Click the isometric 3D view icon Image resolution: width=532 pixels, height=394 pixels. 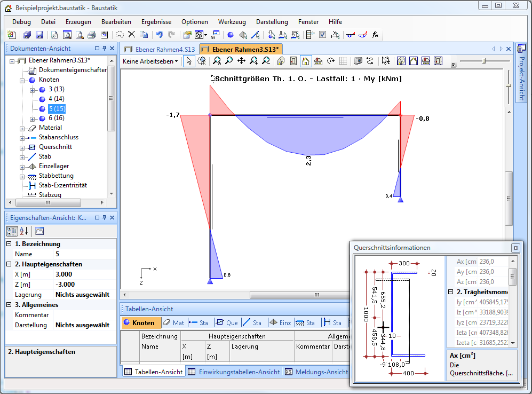tap(281, 61)
